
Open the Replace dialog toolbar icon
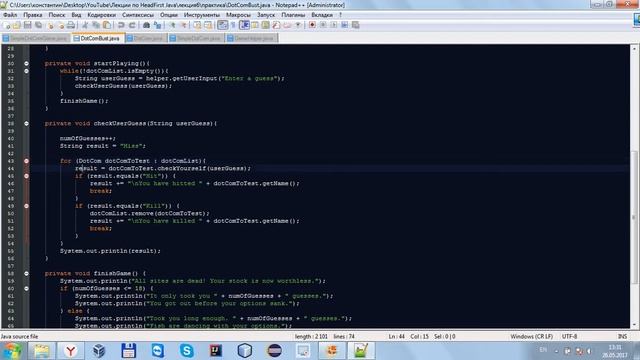[158, 25]
